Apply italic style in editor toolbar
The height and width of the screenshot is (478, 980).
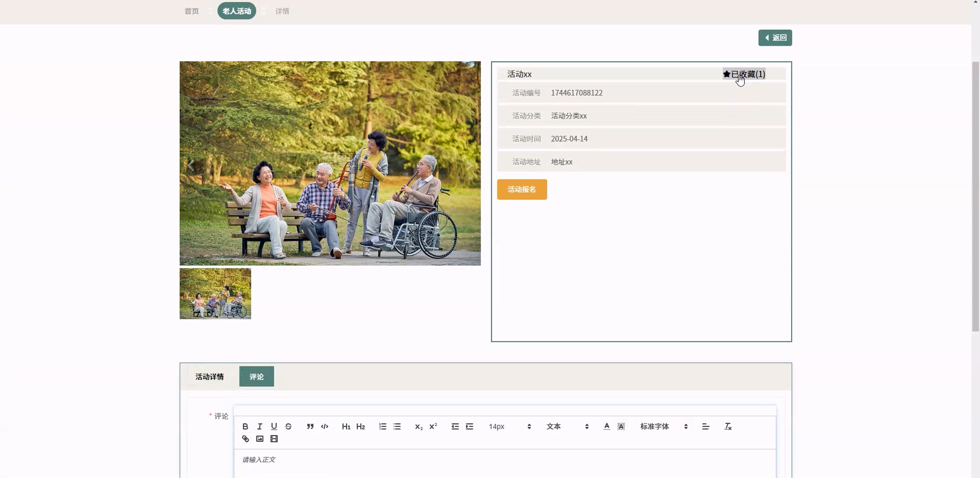point(259,427)
